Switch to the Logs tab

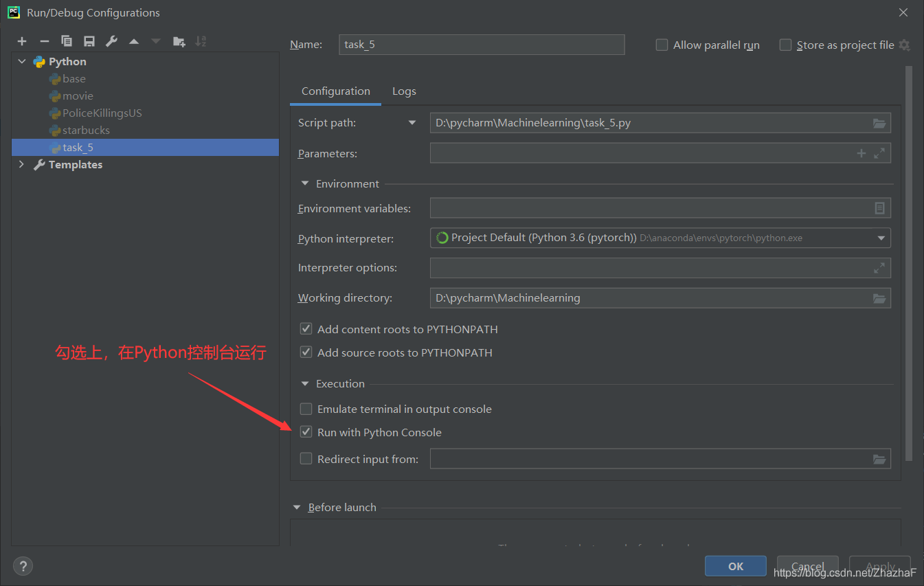pos(404,91)
